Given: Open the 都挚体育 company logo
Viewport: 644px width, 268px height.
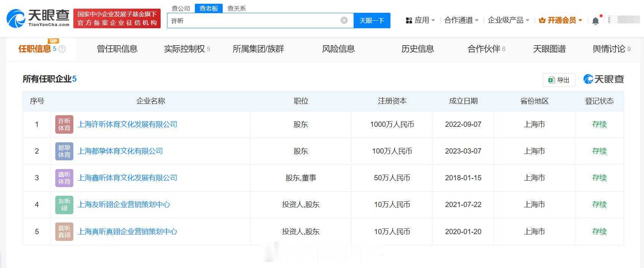Looking at the screenshot, I should pos(64,151).
